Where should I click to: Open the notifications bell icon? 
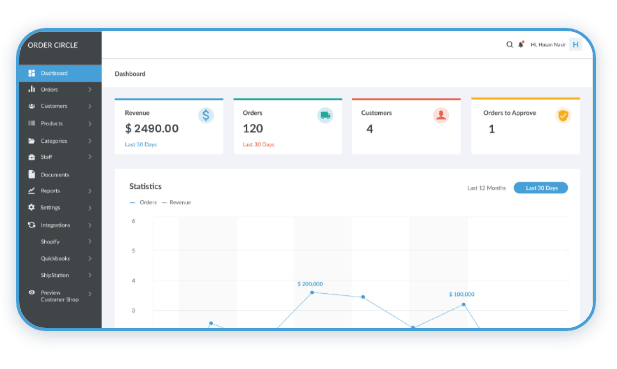521,44
